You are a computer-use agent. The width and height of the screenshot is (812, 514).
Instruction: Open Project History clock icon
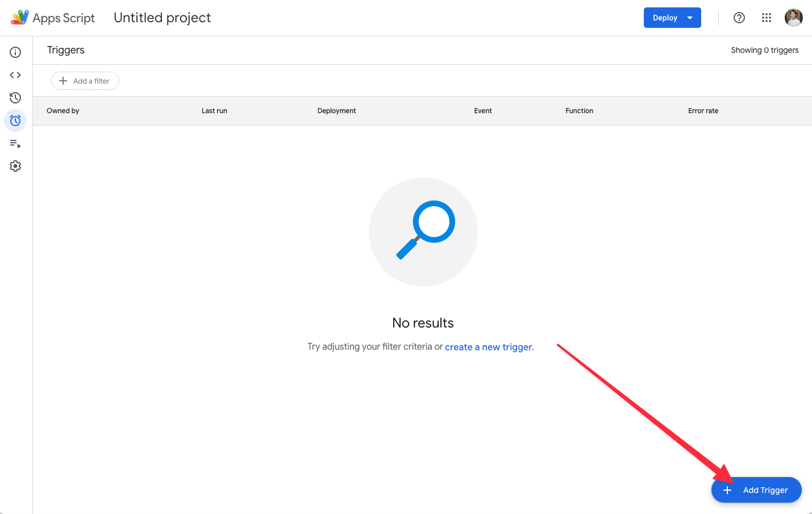(x=15, y=98)
